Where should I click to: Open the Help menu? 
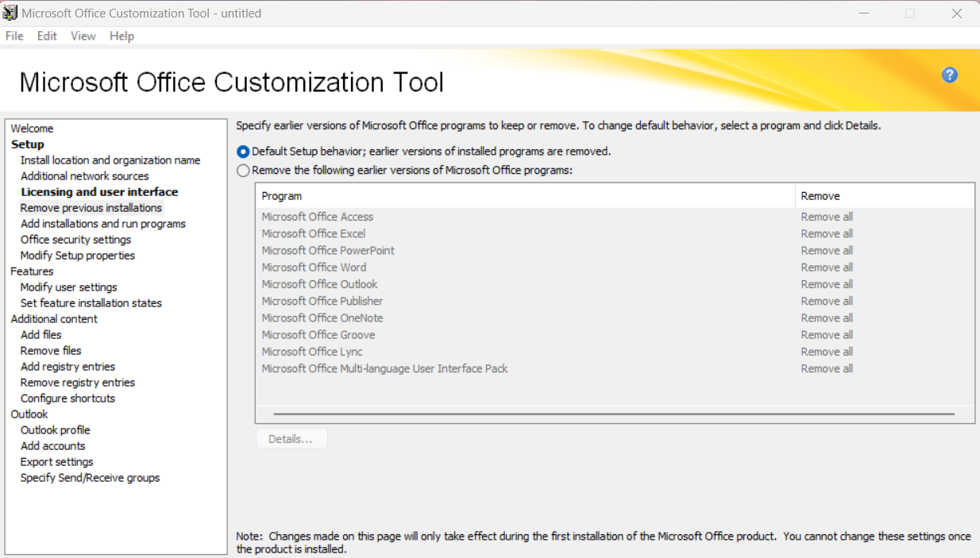click(x=122, y=36)
